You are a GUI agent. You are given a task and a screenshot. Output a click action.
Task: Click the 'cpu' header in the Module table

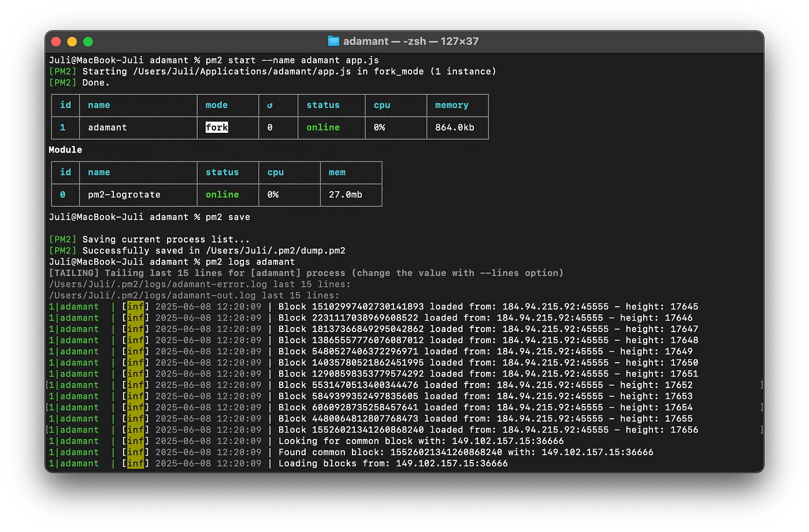pyautogui.click(x=276, y=172)
